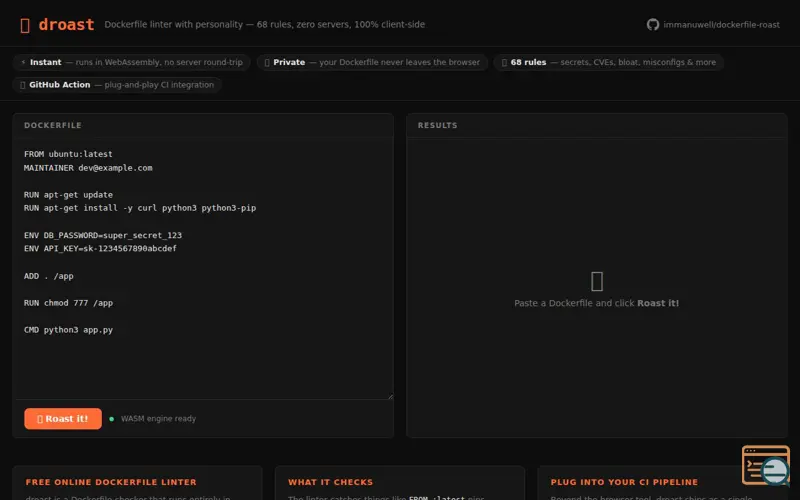The image size is (800, 500).
Task: Click the Instant feature badge
Action: tap(132, 62)
